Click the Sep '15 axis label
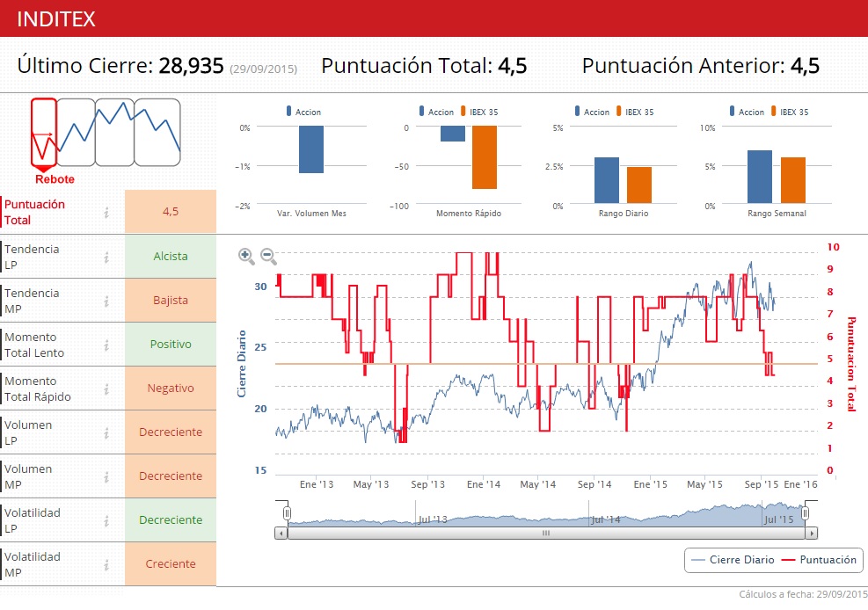Viewport: 868px width, 610px height. [762, 484]
